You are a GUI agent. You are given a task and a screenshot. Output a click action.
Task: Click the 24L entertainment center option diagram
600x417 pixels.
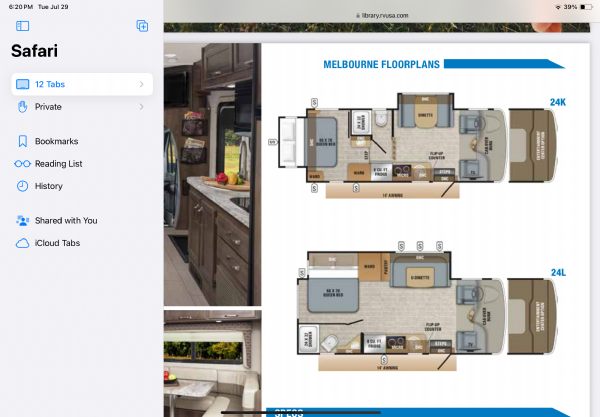click(x=532, y=316)
